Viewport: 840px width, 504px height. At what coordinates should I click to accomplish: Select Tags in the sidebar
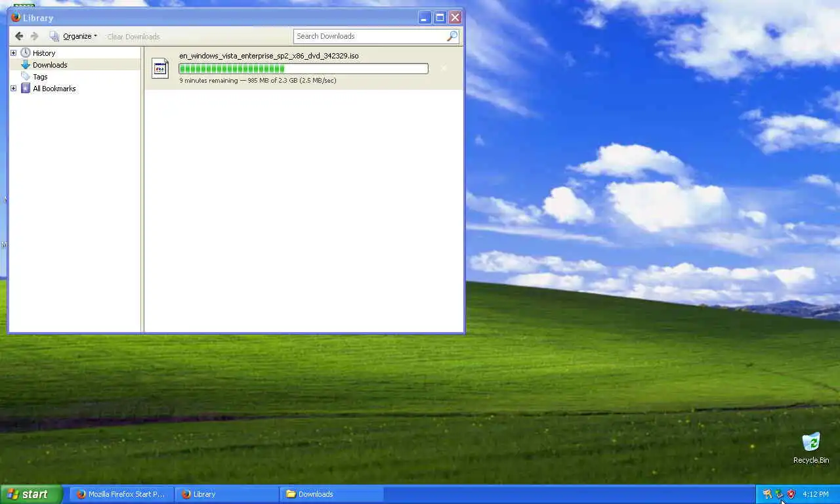pos(40,77)
